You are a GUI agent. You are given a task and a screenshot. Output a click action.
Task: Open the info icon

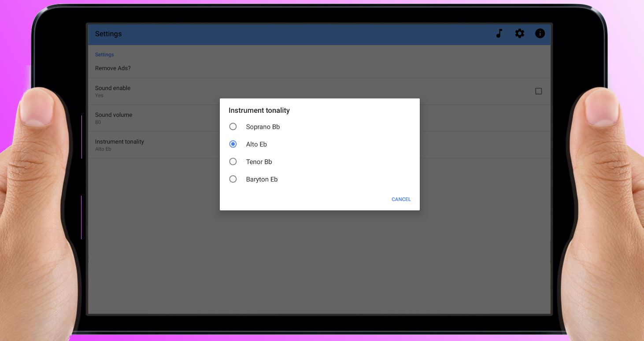tap(540, 33)
